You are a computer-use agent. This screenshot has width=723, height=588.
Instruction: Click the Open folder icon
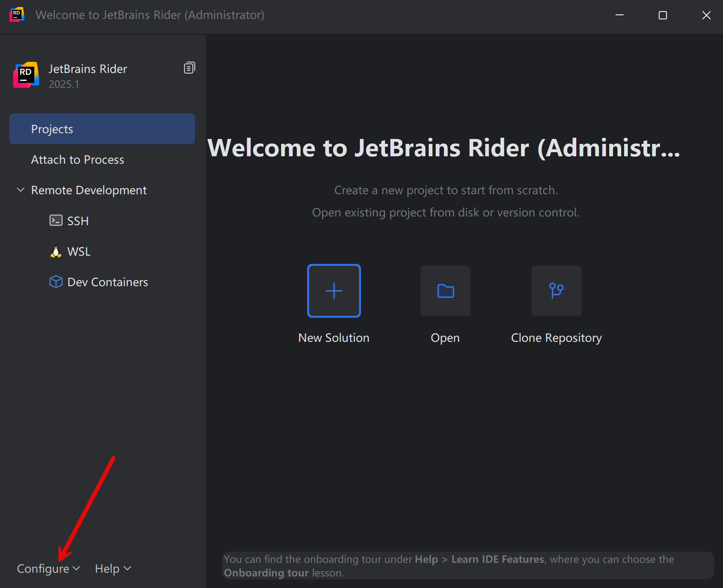[445, 291]
